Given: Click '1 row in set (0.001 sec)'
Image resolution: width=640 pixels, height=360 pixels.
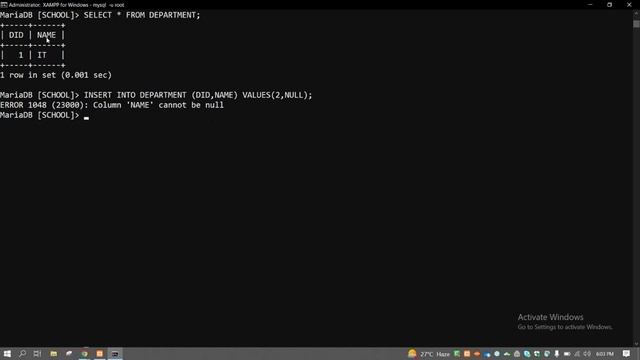Looking at the screenshot, I should click(x=56, y=75).
